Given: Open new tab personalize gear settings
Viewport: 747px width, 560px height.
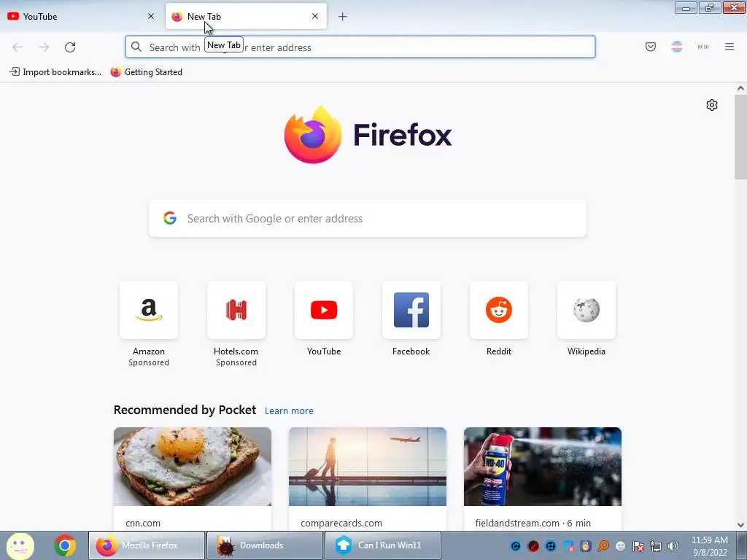Looking at the screenshot, I should click(712, 105).
